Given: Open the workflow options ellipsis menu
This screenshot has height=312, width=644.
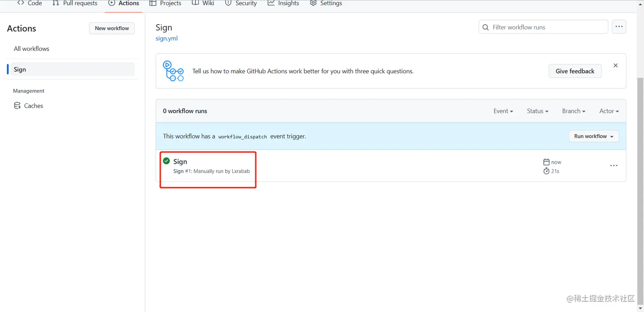Looking at the screenshot, I should 619,27.
